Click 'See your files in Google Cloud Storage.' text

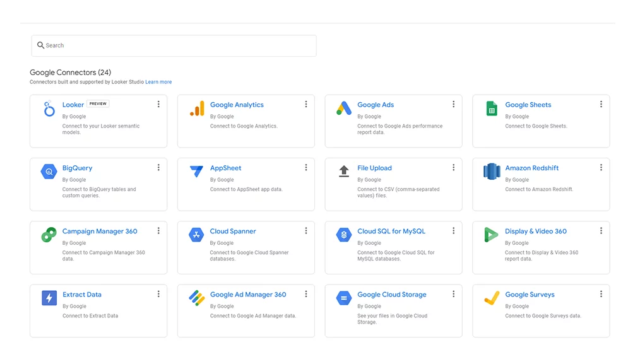[x=392, y=319]
